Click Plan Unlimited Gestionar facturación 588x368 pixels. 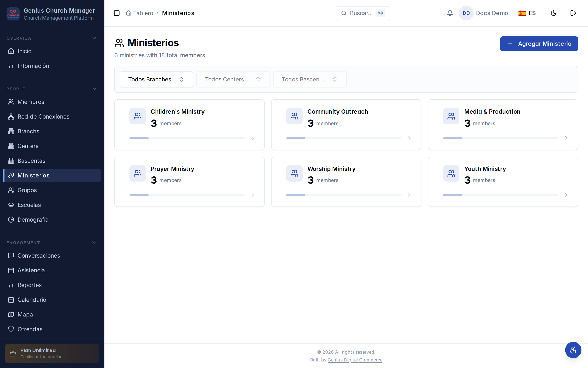[52, 353]
